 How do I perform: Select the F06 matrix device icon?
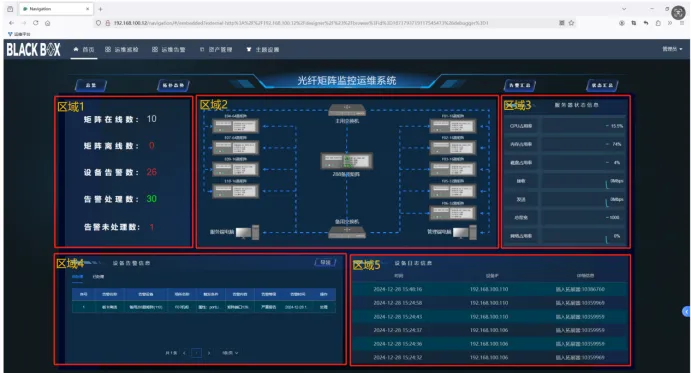click(x=453, y=213)
